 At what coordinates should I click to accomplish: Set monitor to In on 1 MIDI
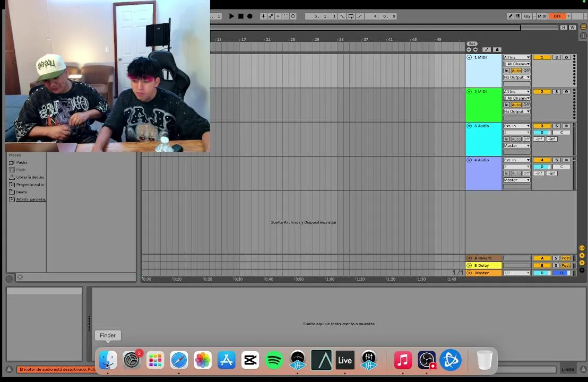[x=506, y=71]
